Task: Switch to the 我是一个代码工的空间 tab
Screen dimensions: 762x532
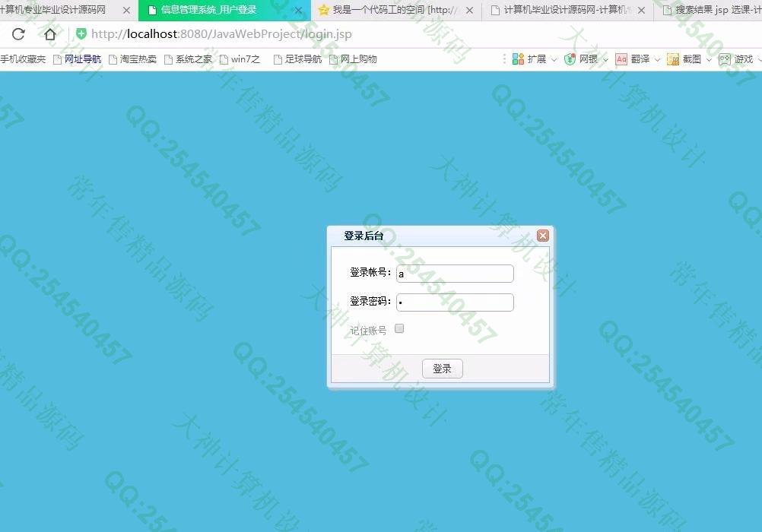Action: (395, 10)
